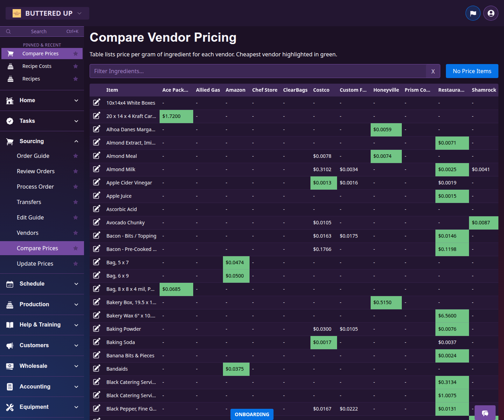Unpin Recipe Costs using its star

point(76,66)
